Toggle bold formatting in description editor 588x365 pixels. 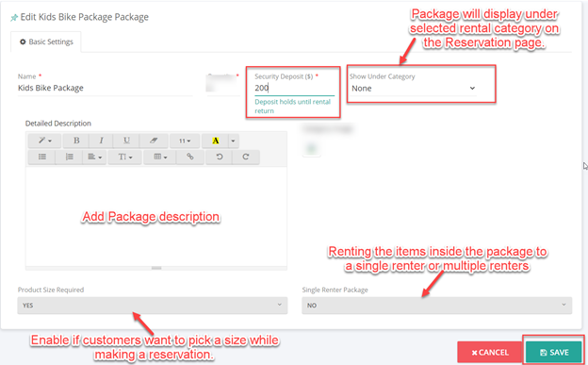click(76, 141)
